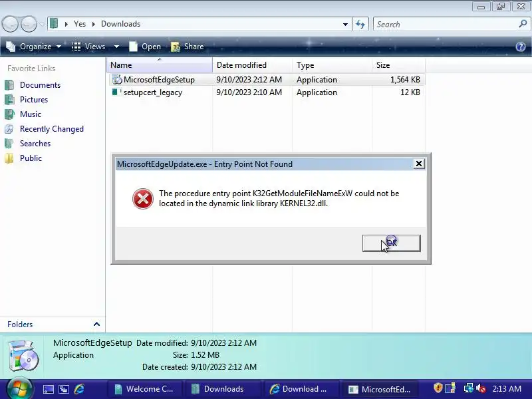Expand the arrow before Downloads in the breadcrumb
Viewport: 532px width, 399px height.
pos(93,24)
